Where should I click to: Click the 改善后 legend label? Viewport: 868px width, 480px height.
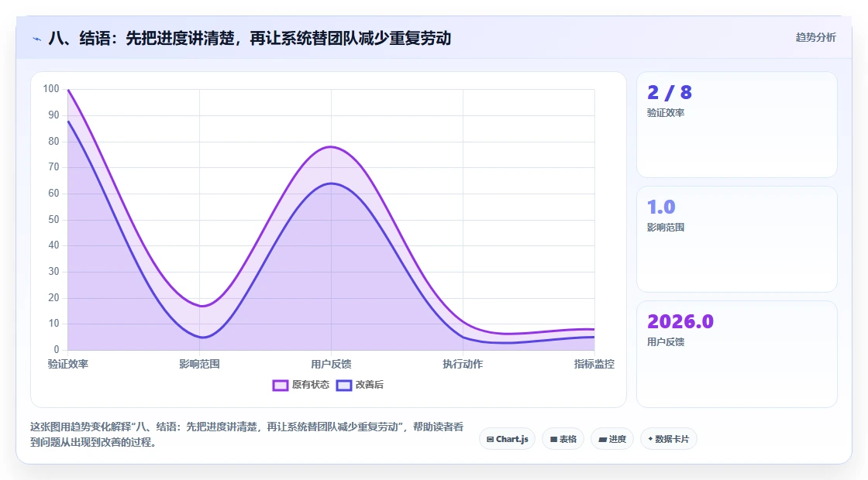point(369,385)
